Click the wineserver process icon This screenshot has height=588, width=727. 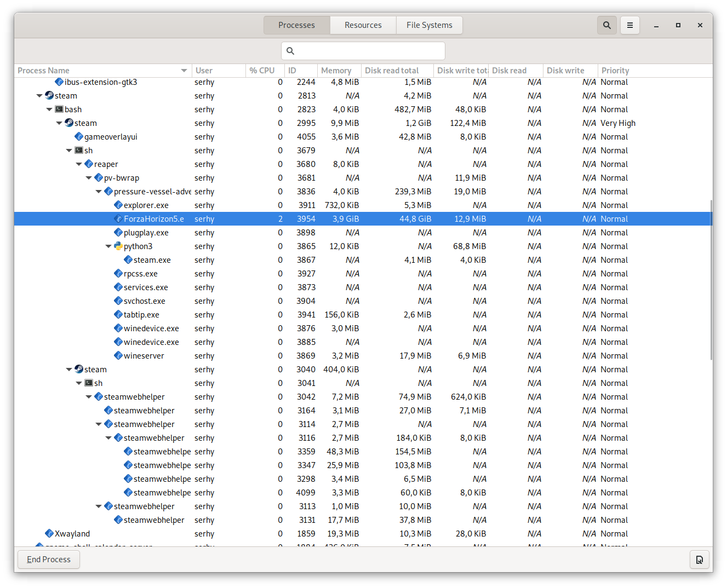coord(118,356)
